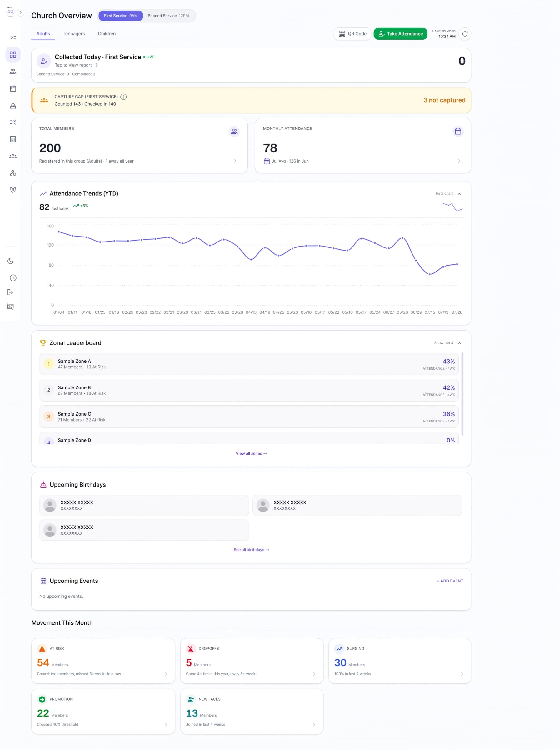The width and height of the screenshot is (560, 750).
Task: Open the clock history sidebar icon
Action: pyautogui.click(x=13, y=278)
